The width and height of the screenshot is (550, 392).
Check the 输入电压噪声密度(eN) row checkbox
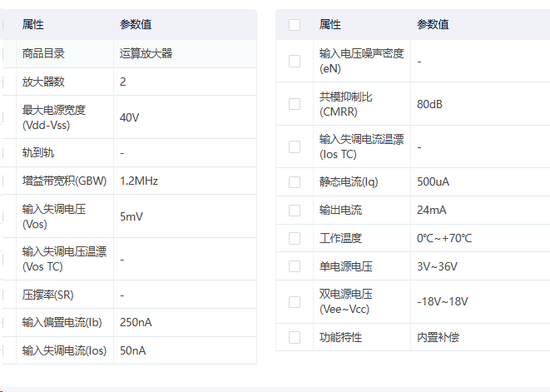[295, 61]
